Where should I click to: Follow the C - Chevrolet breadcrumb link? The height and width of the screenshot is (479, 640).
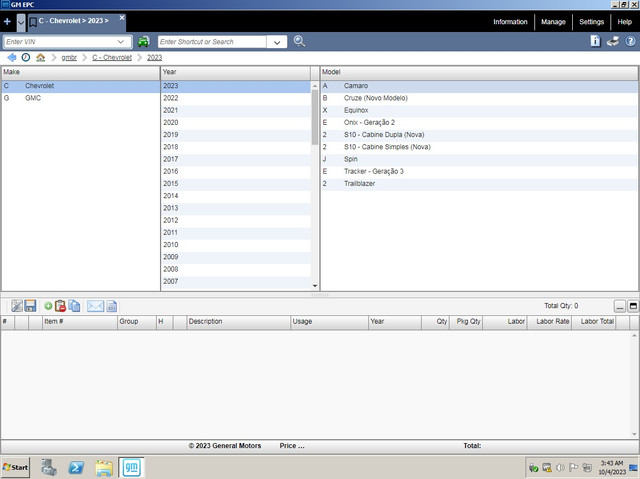[x=112, y=58]
